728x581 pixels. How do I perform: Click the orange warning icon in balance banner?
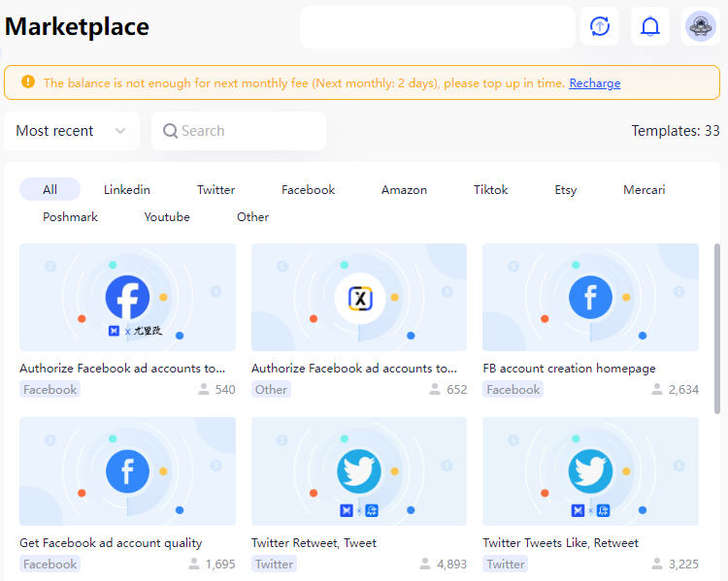[x=28, y=81]
